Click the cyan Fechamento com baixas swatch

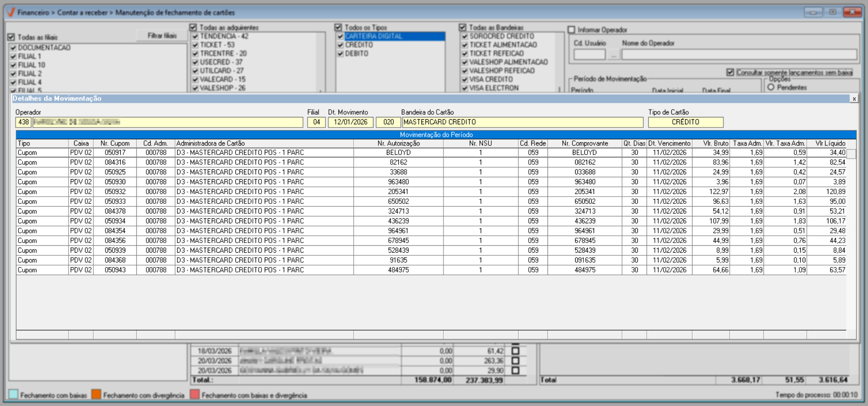tap(13, 394)
